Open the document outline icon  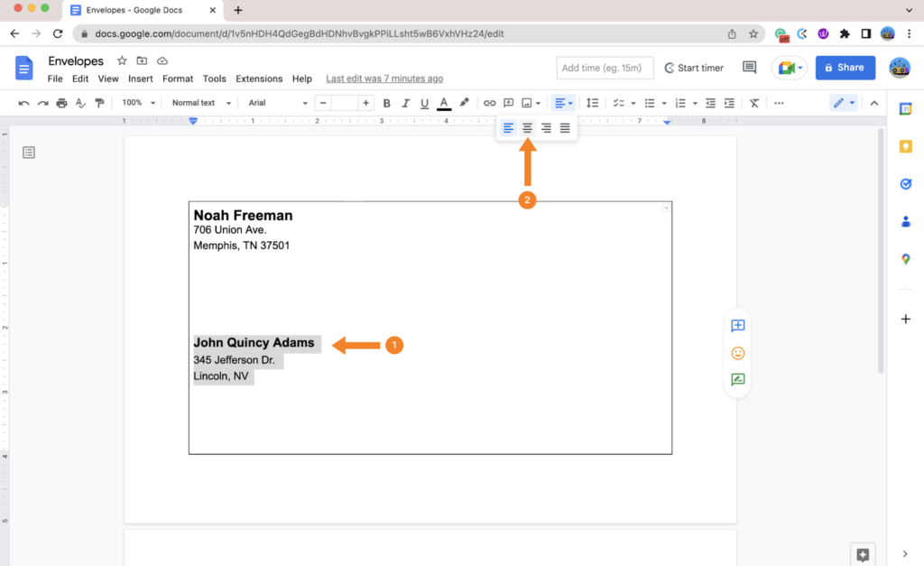tap(29, 153)
